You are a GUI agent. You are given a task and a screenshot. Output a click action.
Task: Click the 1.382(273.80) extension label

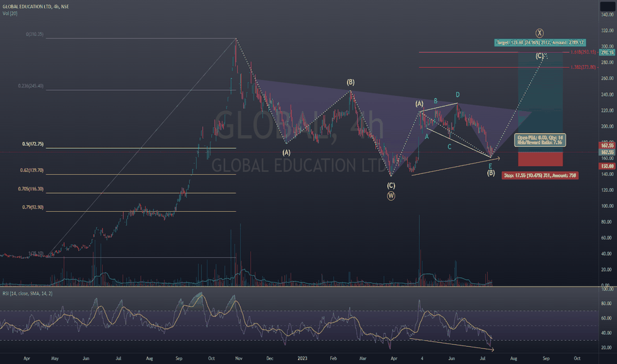(x=583, y=68)
